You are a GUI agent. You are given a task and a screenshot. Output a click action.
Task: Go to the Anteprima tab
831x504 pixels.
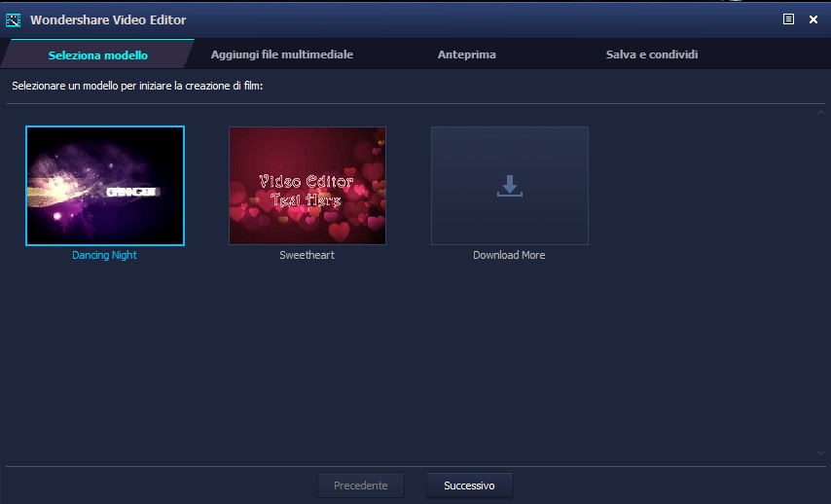pos(466,54)
